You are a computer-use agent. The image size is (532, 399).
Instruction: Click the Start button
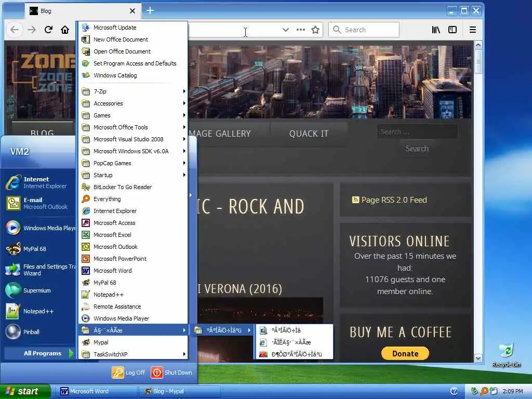tap(25, 391)
